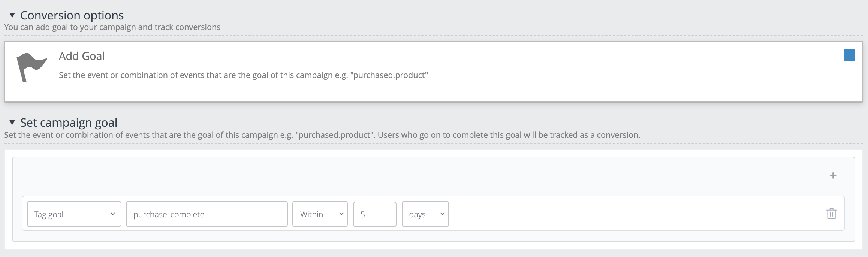Click the chevron arrow on the Within select

click(341, 214)
